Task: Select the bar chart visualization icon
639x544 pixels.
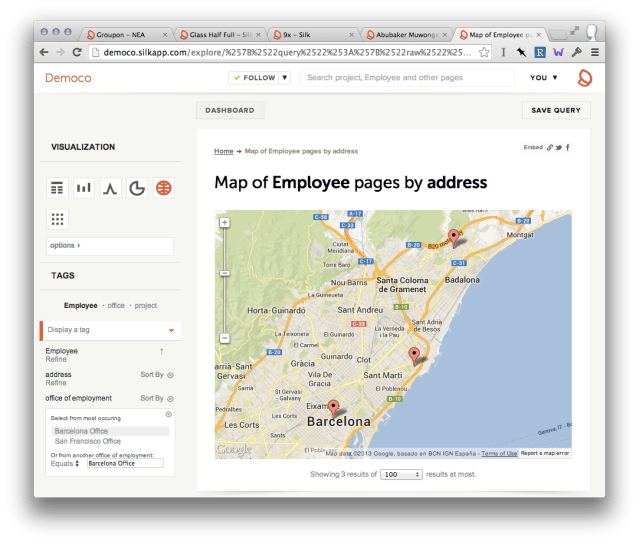Action: pyautogui.click(x=84, y=187)
